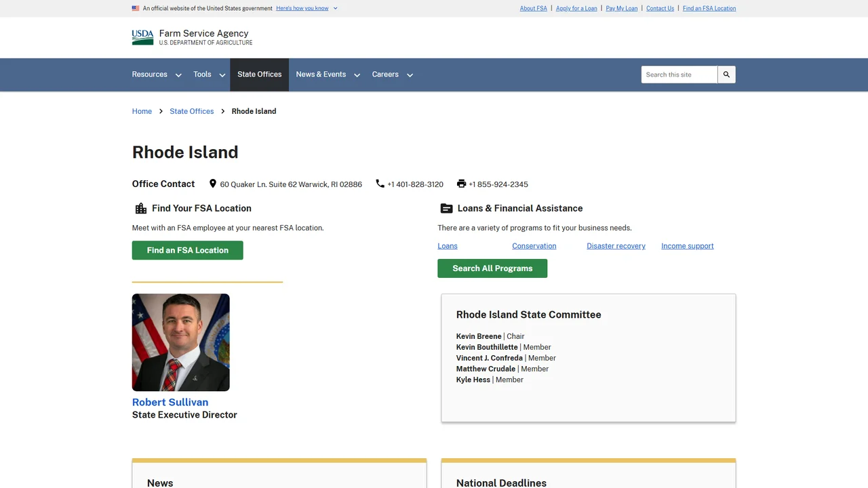
Task: Click the phone icon next to 401-828-3120
Action: tap(380, 184)
